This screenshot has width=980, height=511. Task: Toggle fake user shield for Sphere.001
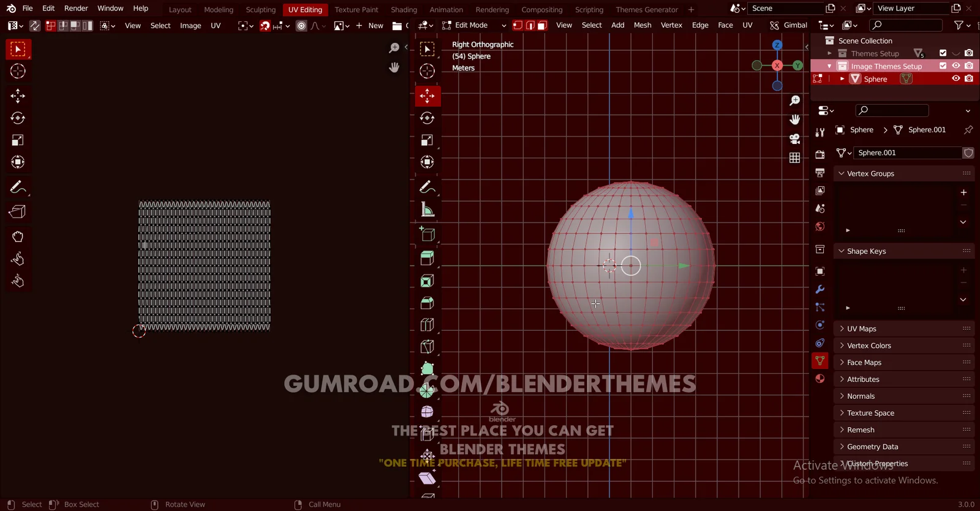point(968,153)
